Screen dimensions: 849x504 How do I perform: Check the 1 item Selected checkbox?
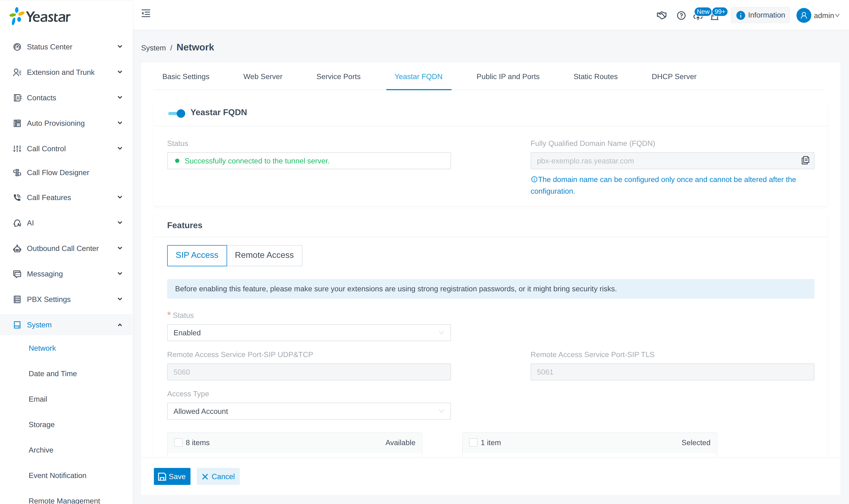click(x=473, y=442)
